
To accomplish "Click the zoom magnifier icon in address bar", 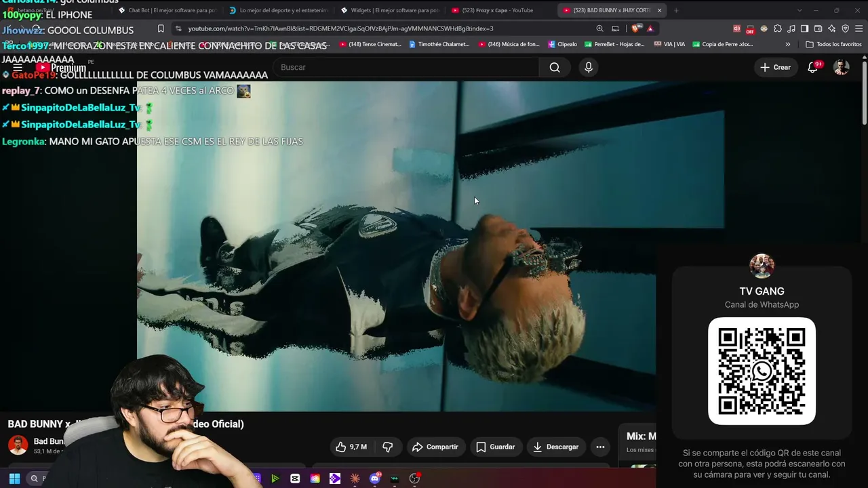I will (x=599, y=28).
